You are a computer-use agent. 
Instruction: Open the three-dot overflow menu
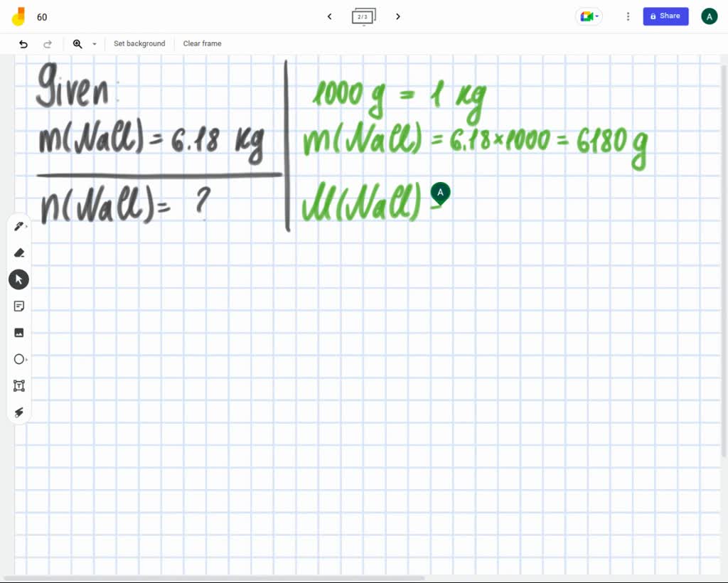pyautogui.click(x=628, y=16)
